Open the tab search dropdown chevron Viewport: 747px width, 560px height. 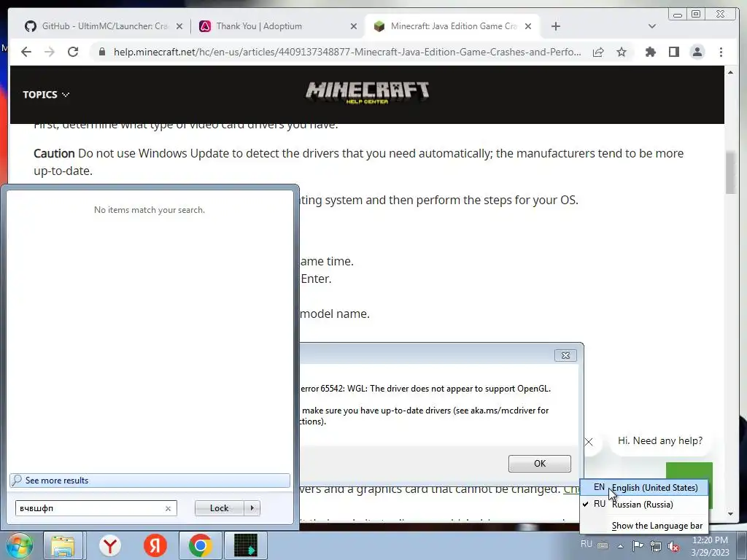(x=652, y=27)
